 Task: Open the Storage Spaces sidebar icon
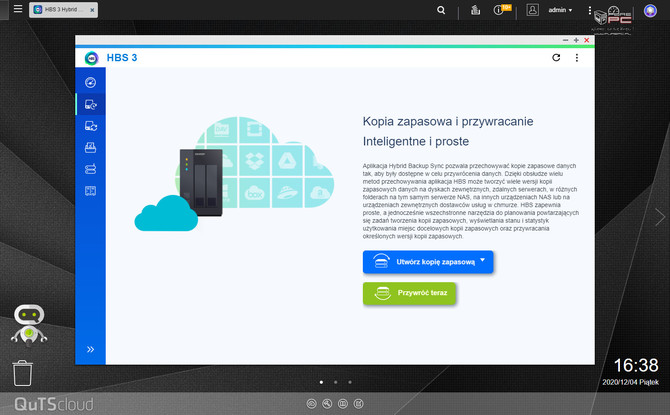click(90, 169)
